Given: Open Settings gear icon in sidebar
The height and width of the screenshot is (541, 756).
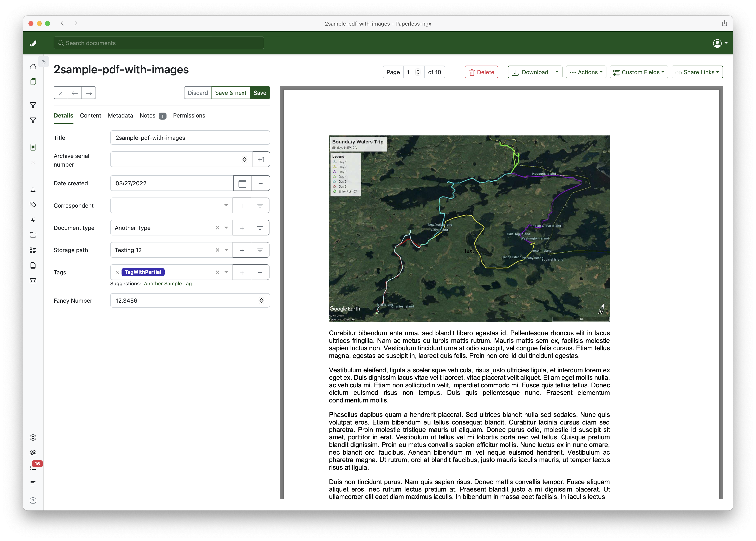Looking at the screenshot, I should coord(33,437).
